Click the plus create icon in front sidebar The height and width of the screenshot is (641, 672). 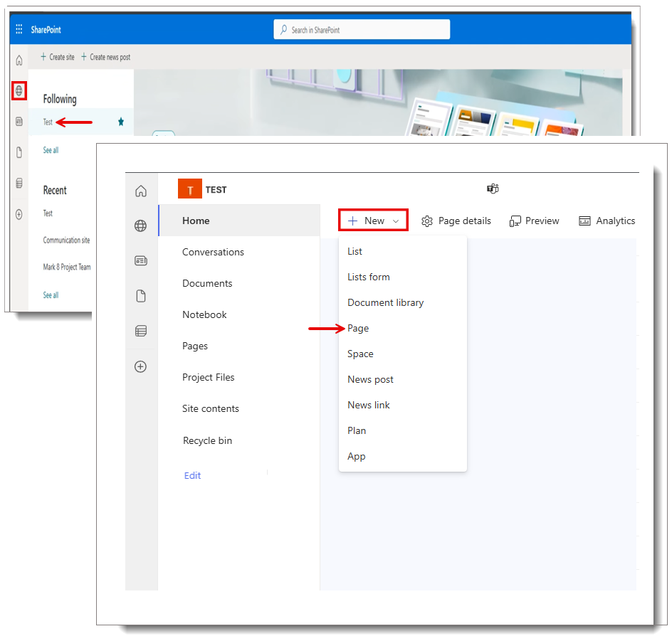[x=141, y=366]
